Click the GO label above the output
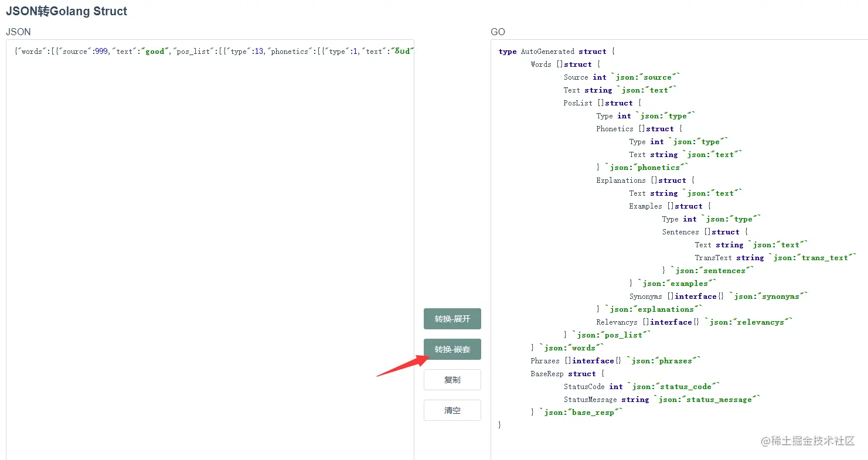 pyautogui.click(x=498, y=32)
